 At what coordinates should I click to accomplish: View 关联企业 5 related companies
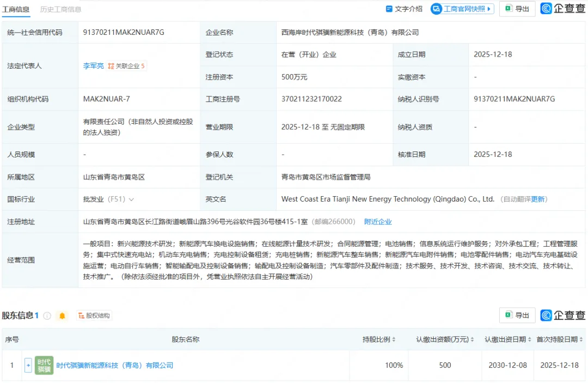[x=126, y=66]
